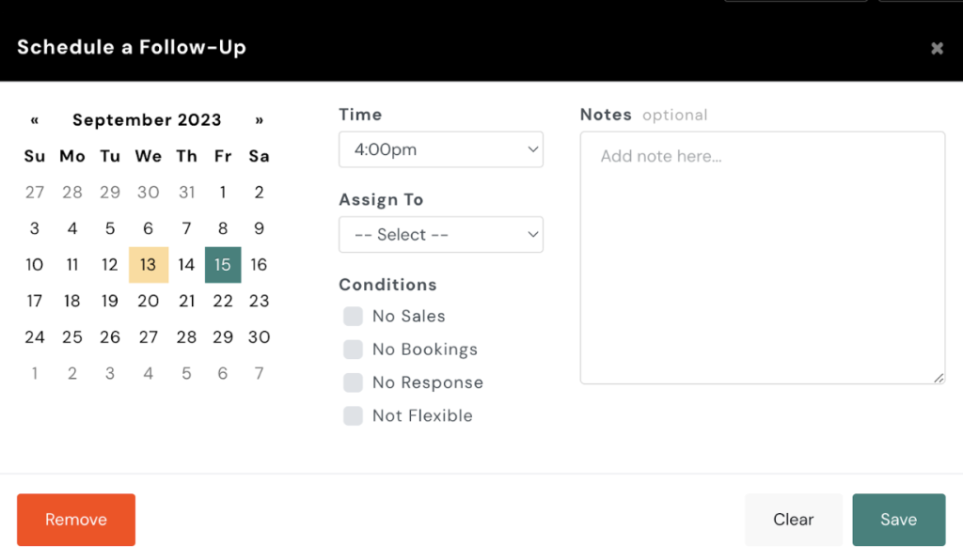Select September 30 date

click(x=259, y=337)
